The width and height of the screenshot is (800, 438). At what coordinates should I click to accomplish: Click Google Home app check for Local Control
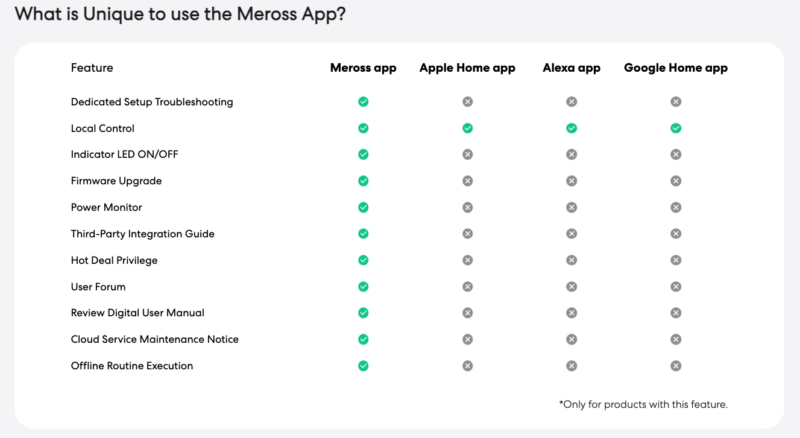pos(676,128)
